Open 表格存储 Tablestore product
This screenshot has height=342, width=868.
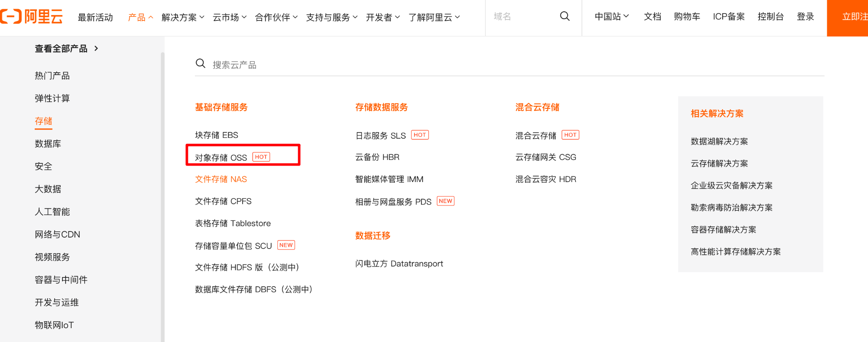(x=233, y=223)
